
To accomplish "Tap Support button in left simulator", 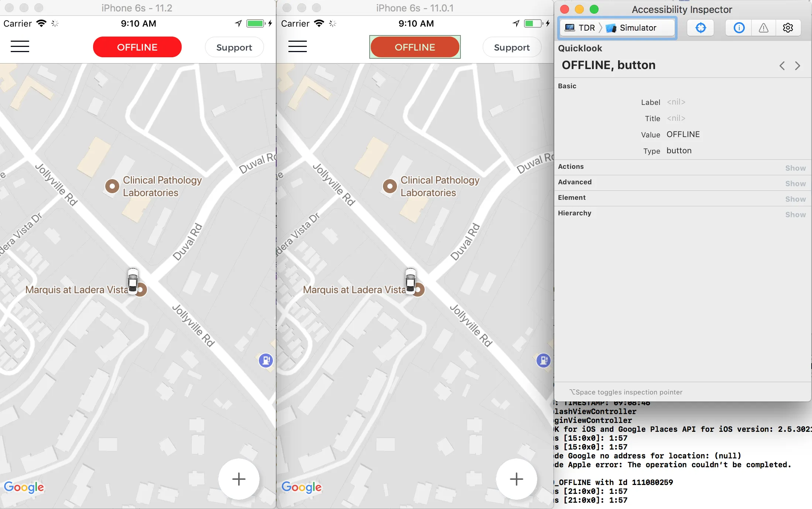I will (x=234, y=47).
